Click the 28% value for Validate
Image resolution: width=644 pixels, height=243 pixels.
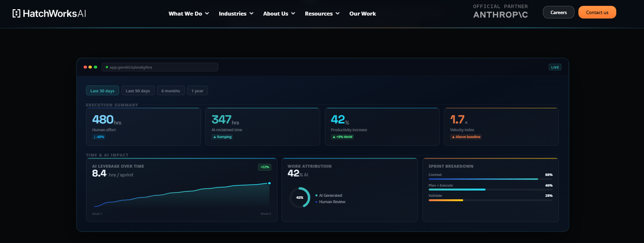point(549,195)
